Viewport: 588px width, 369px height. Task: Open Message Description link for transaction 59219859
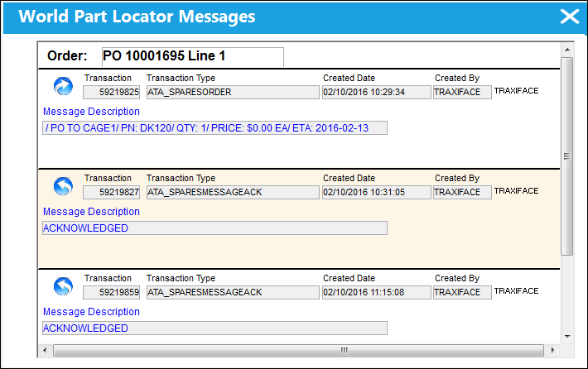[x=91, y=312]
